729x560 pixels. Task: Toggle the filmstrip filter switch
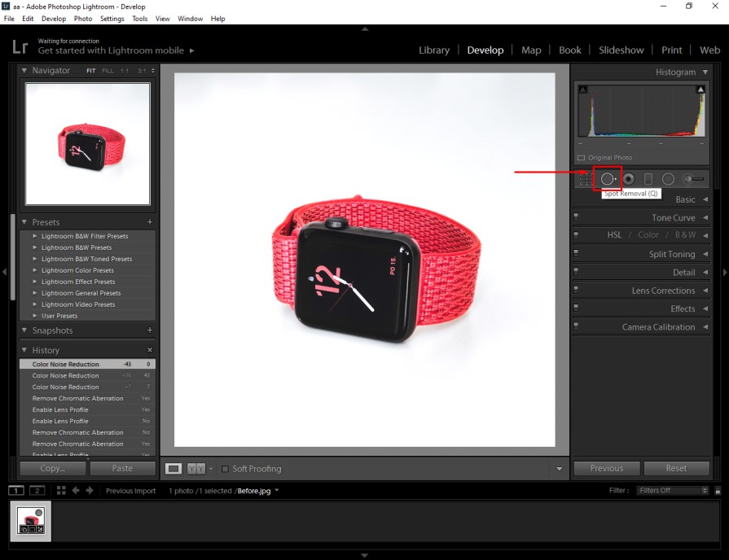click(718, 491)
